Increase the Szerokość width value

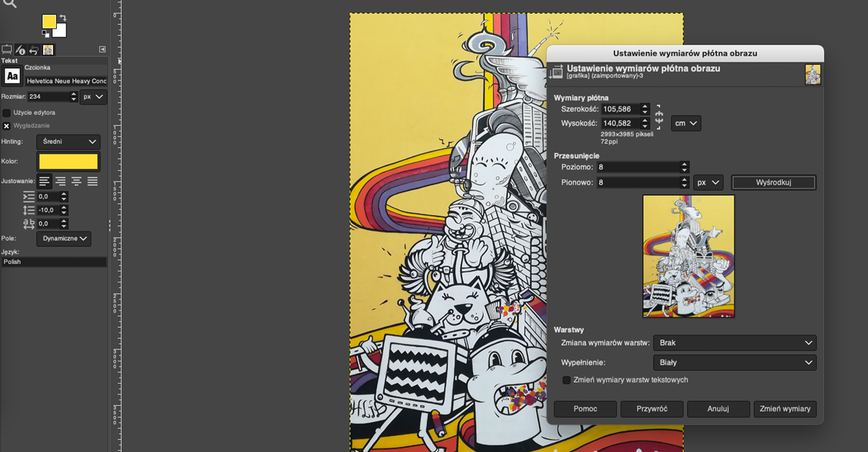coord(645,106)
